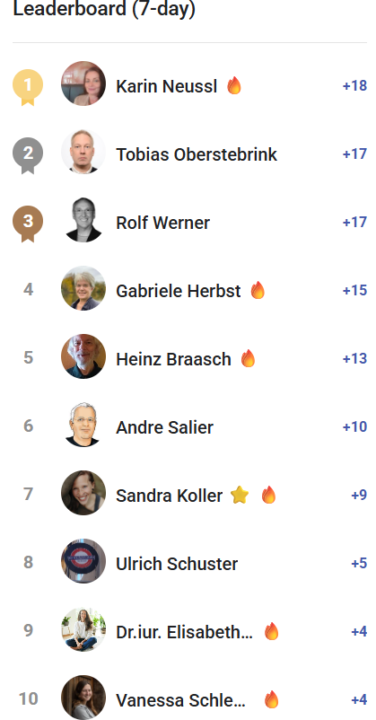
Task: Click the Leaderboard (7-day) heading
Action: [104, 9]
